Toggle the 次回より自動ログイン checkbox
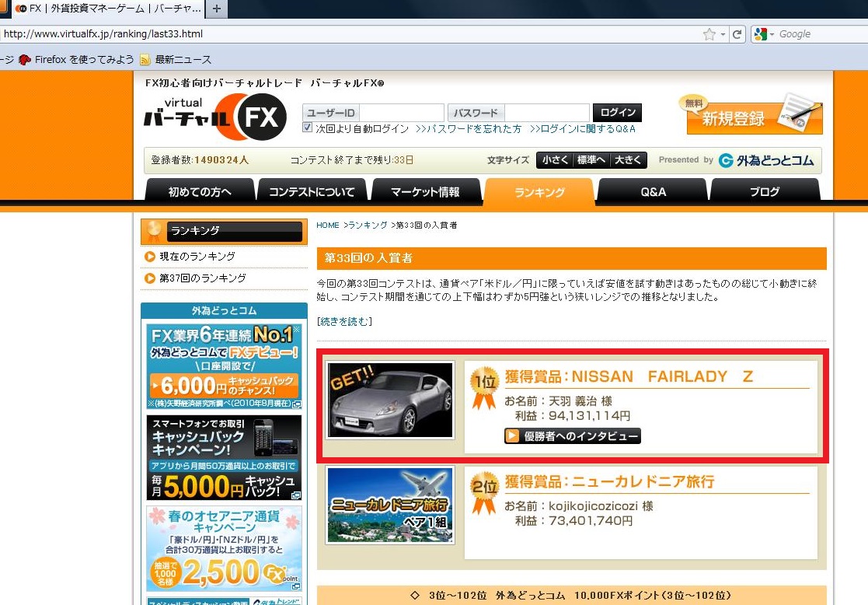Viewport: 868px width, 605px height. click(307, 128)
